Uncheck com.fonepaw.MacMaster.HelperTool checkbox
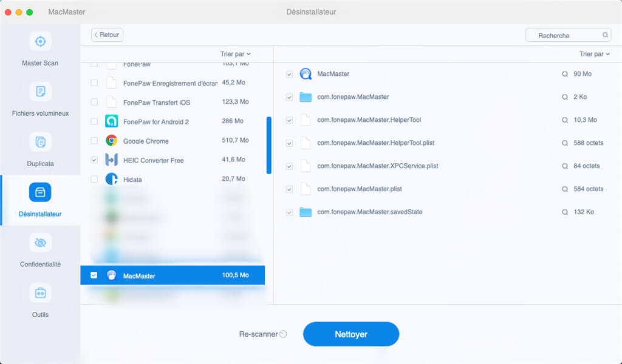622x364 pixels. (289, 120)
